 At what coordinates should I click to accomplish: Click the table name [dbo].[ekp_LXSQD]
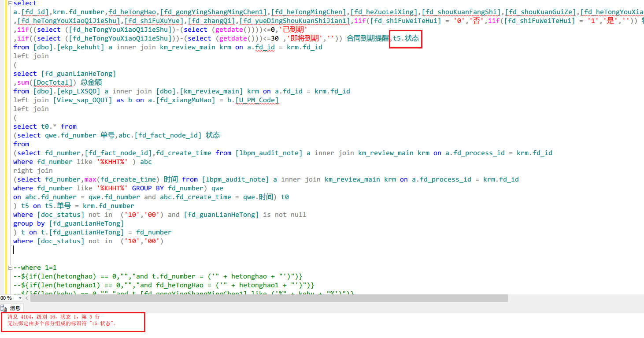coord(67,91)
